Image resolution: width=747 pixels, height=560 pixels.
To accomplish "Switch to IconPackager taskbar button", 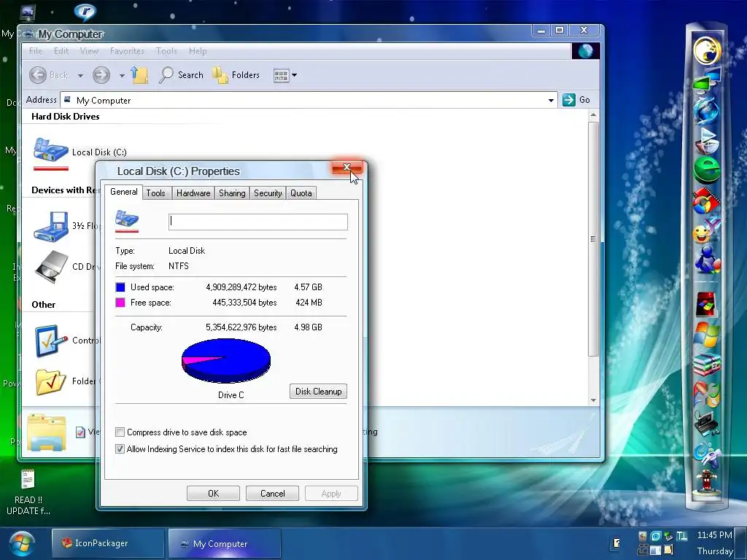I will coord(108,543).
